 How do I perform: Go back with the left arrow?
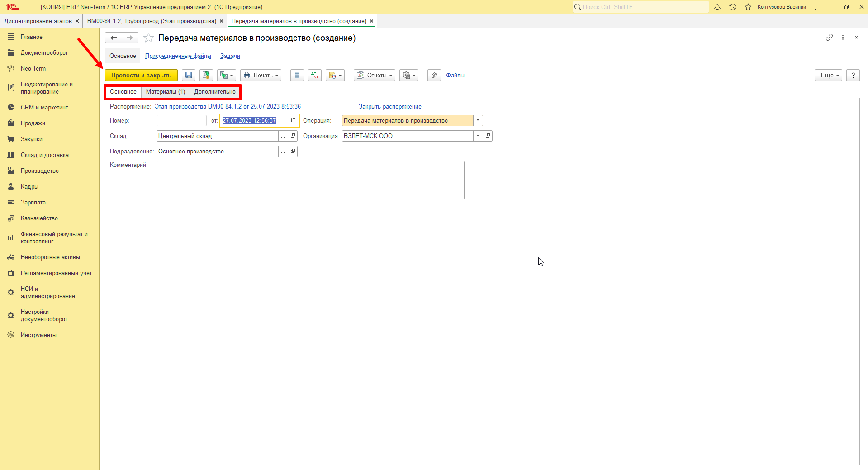[114, 38]
